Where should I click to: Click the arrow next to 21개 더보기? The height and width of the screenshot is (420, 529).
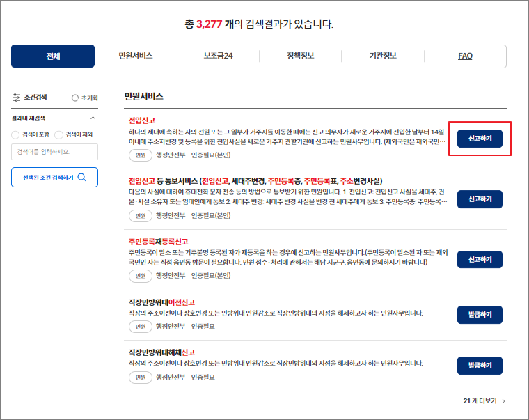503,401
